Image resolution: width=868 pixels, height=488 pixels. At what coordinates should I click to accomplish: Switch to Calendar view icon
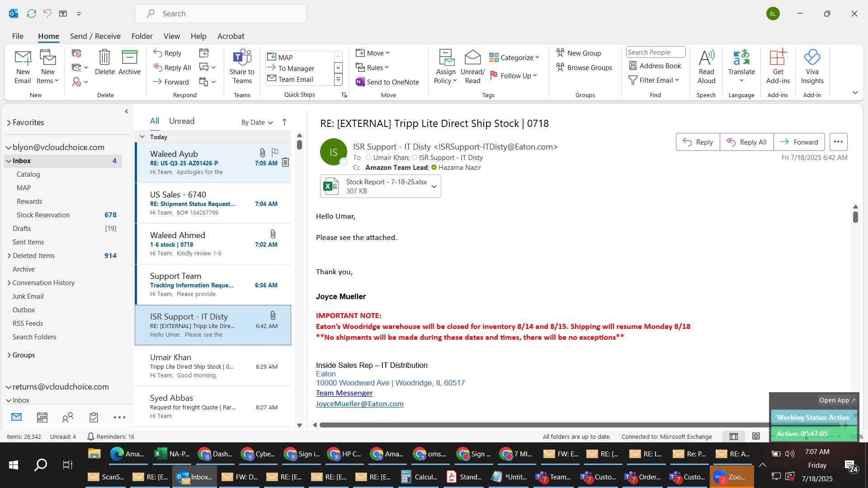(x=42, y=418)
